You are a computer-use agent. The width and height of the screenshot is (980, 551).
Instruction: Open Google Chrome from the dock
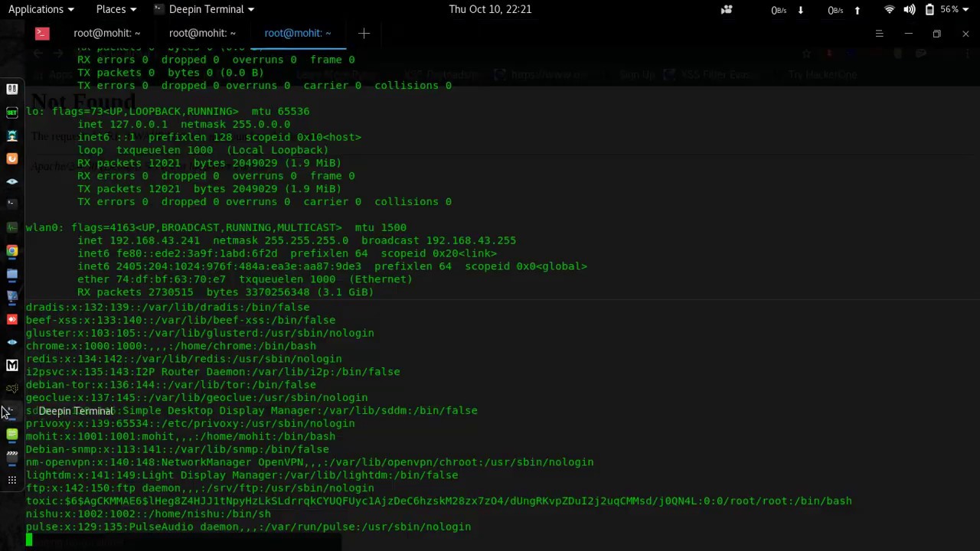tap(12, 250)
